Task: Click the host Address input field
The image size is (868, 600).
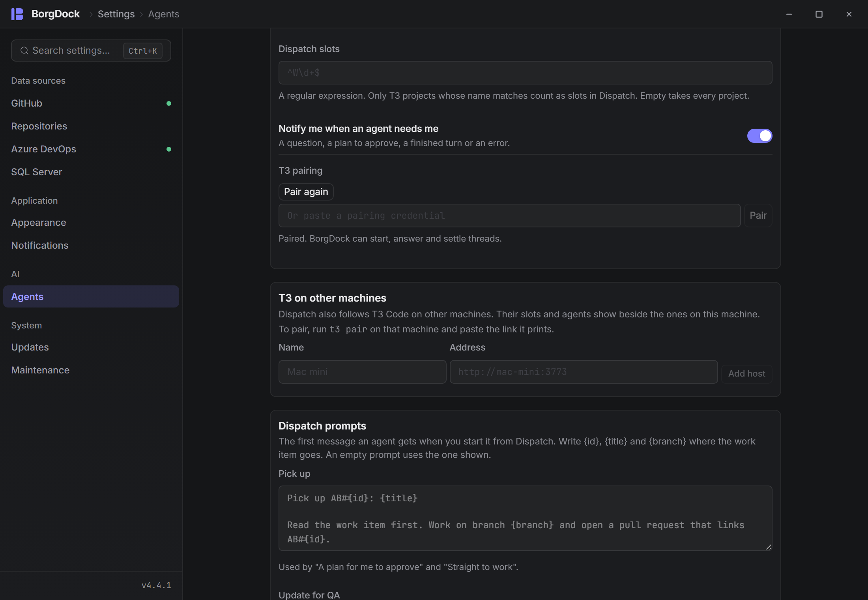Action: (584, 372)
